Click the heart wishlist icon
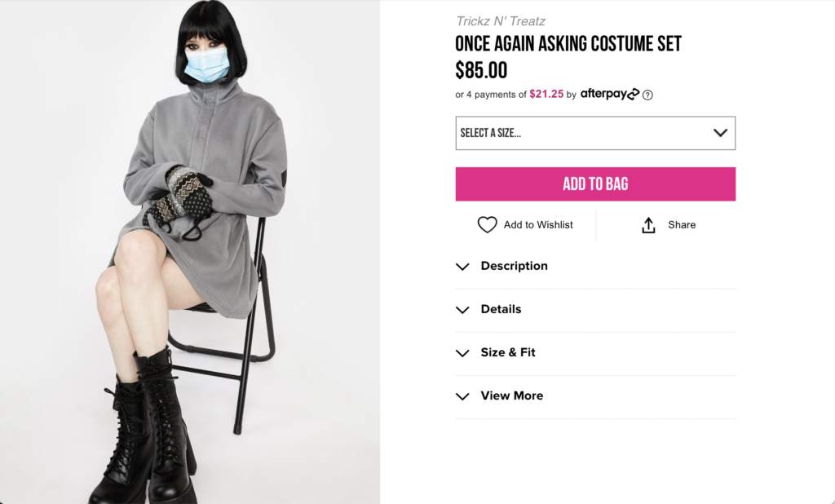The height and width of the screenshot is (504, 835). click(x=487, y=225)
